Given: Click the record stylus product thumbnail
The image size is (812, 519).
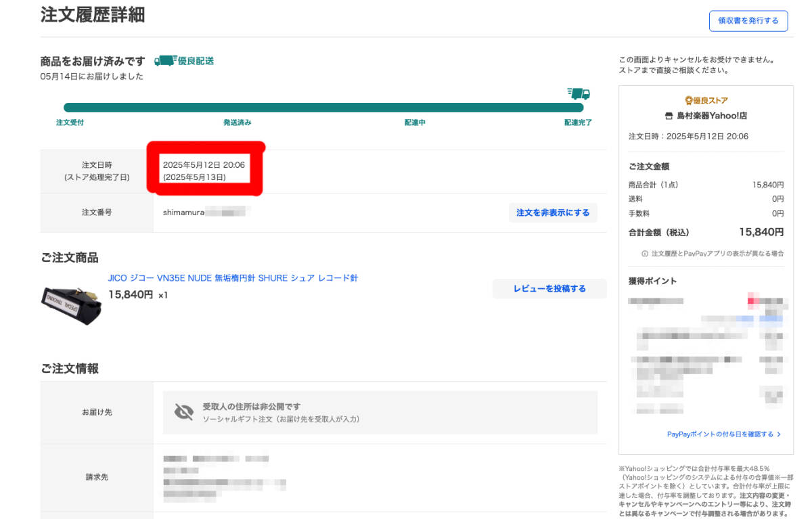Looking at the screenshot, I should click(x=71, y=305).
